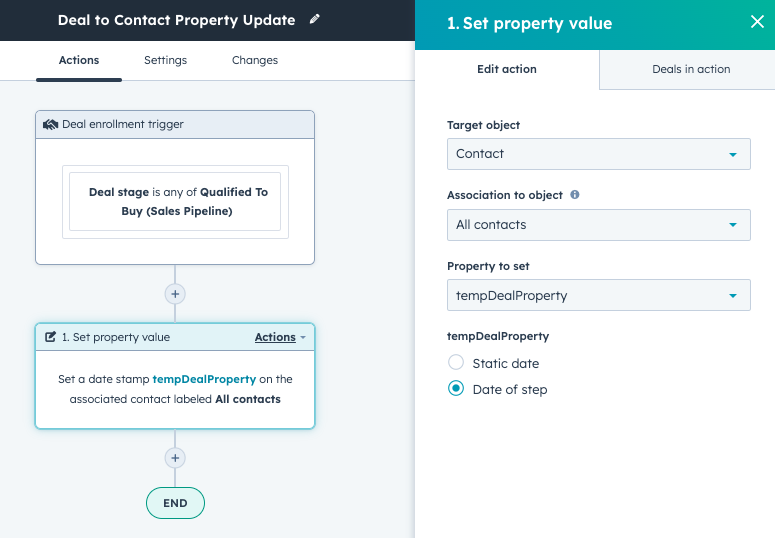This screenshot has width=775, height=538.
Task: Click the END node button
Action: tap(175, 503)
